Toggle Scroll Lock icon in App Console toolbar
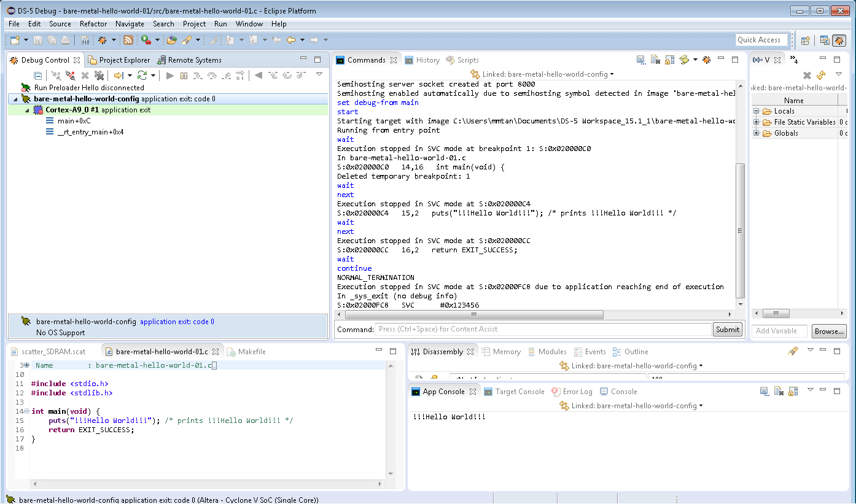Viewport: 856px width, 504px height. 793,392
